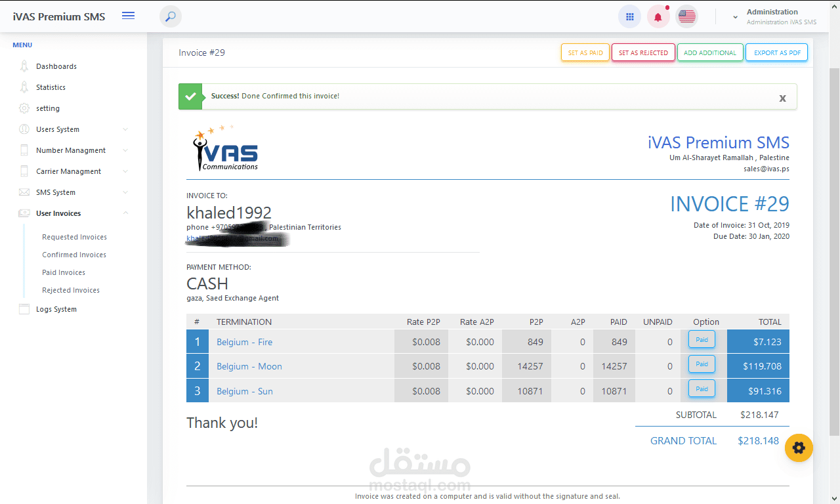Click the sales@ivas.ps email text
The width and height of the screenshot is (840, 504).
click(766, 169)
